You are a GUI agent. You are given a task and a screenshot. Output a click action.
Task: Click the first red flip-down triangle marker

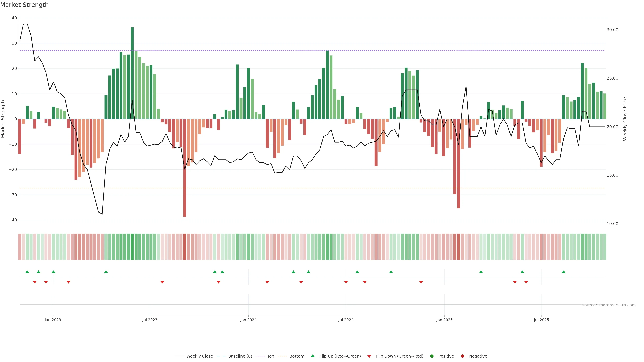[35, 282]
